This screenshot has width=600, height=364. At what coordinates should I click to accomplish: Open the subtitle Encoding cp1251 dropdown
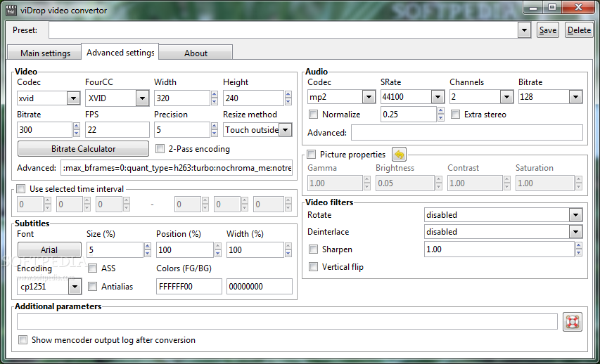(x=75, y=287)
